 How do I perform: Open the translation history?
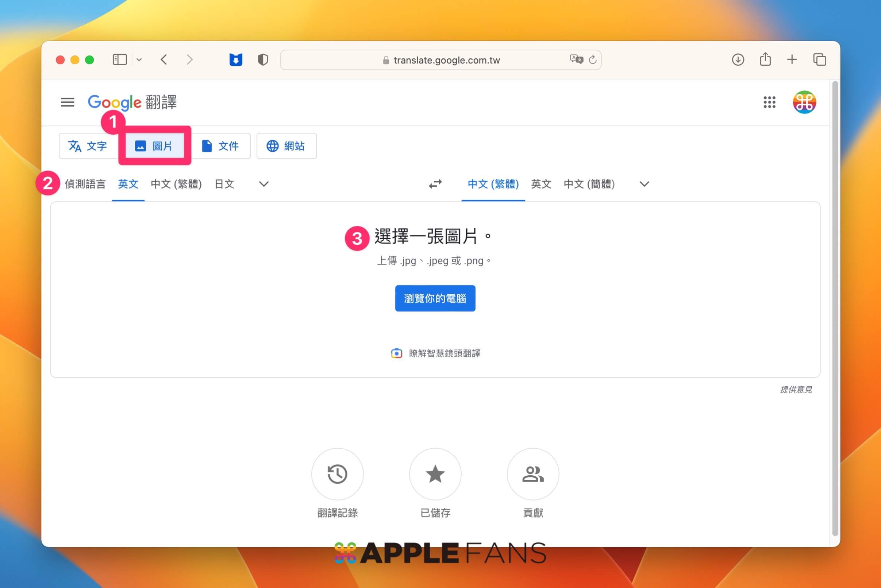[337, 474]
